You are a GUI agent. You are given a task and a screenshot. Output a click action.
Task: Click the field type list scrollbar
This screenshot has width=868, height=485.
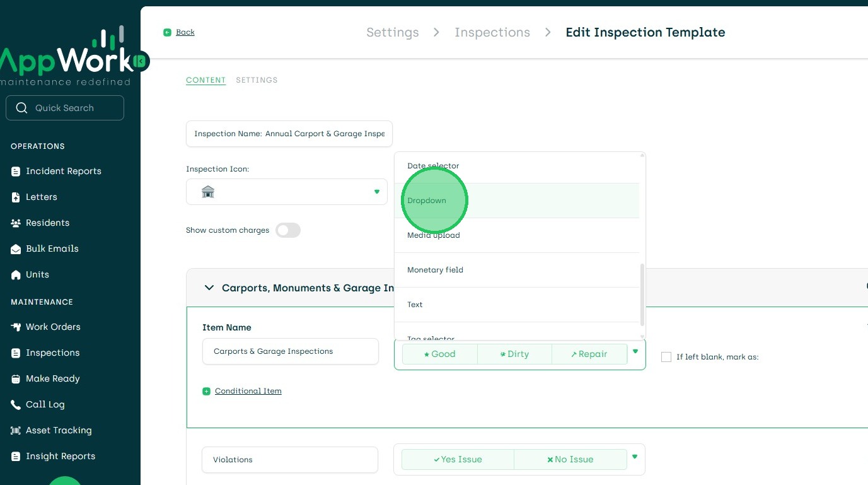[x=642, y=293]
